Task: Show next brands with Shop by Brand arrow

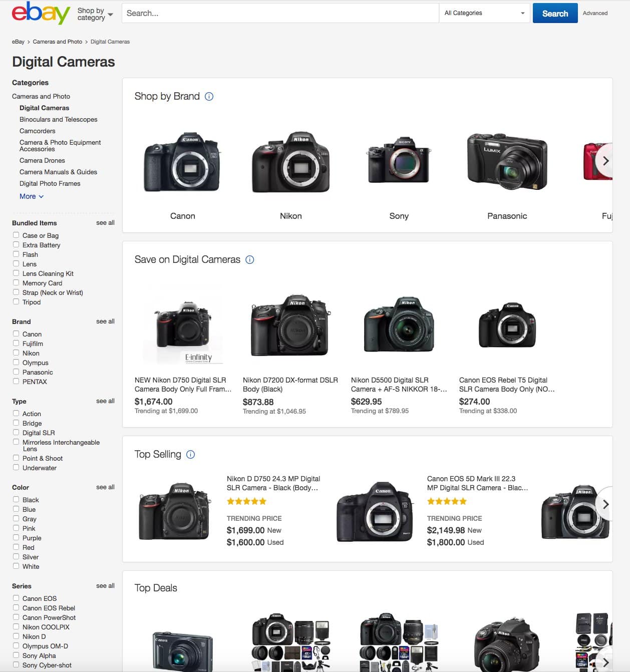Action: pos(605,161)
